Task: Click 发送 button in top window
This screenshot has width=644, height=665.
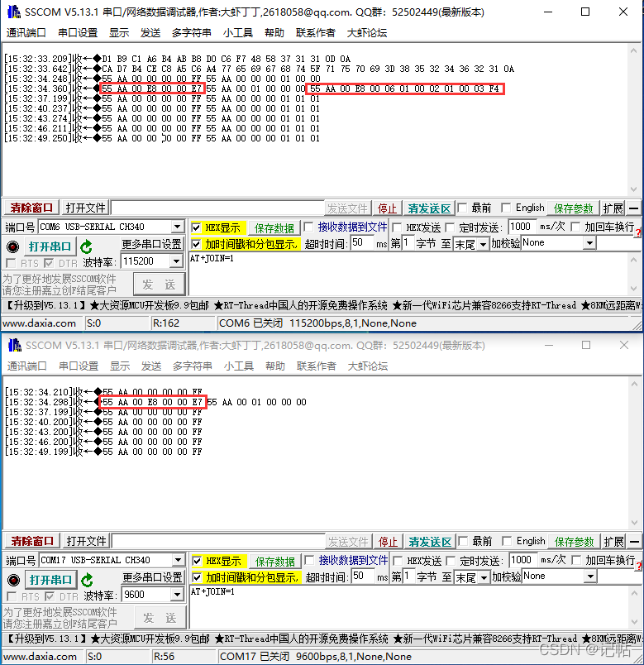Action: click(159, 285)
